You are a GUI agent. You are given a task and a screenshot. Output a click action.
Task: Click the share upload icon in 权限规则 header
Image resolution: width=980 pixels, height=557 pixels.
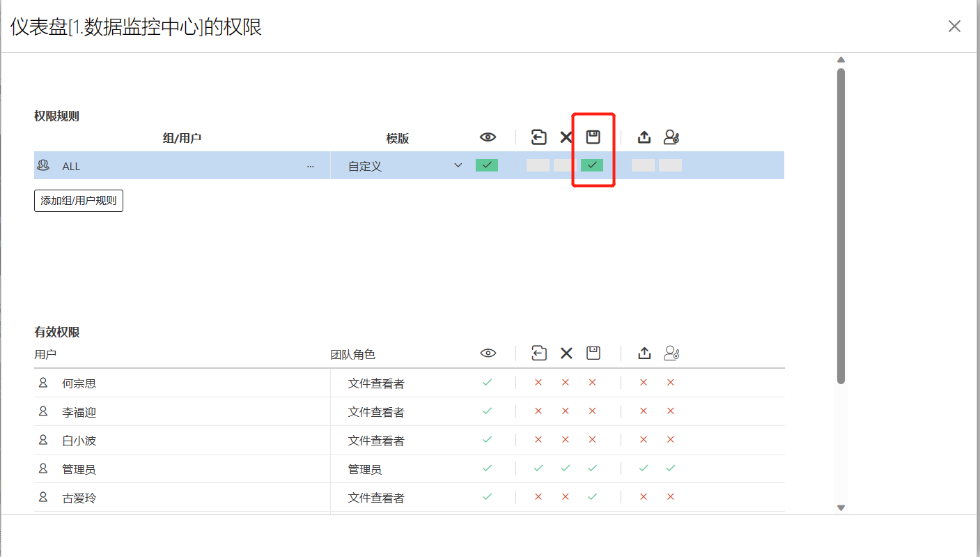click(644, 137)
